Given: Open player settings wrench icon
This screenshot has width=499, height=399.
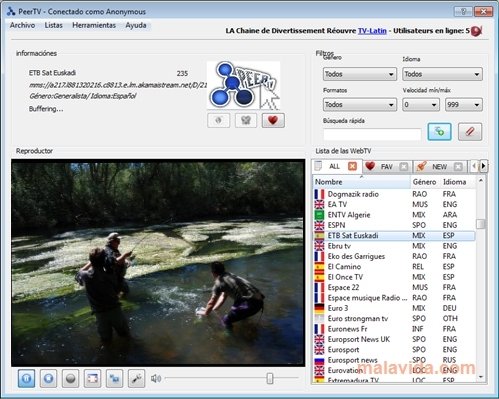Looking at the screenshot, I should coord(136,378).
